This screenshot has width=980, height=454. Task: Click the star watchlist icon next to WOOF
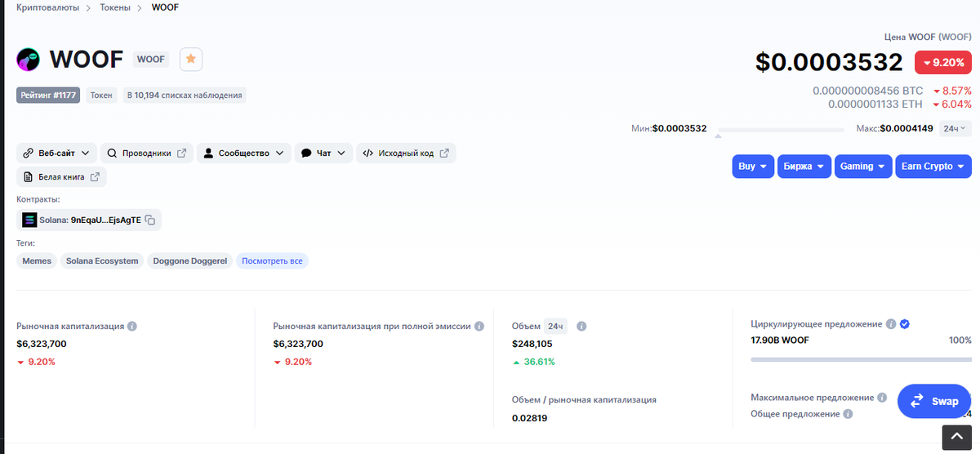pyautogui.click(x=191, y=59)
